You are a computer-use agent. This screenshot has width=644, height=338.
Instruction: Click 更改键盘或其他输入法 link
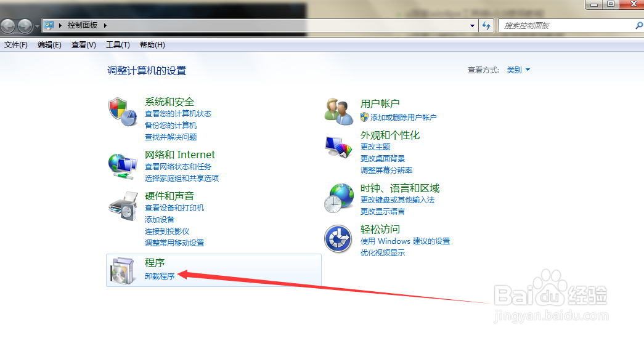pos(397,199)
